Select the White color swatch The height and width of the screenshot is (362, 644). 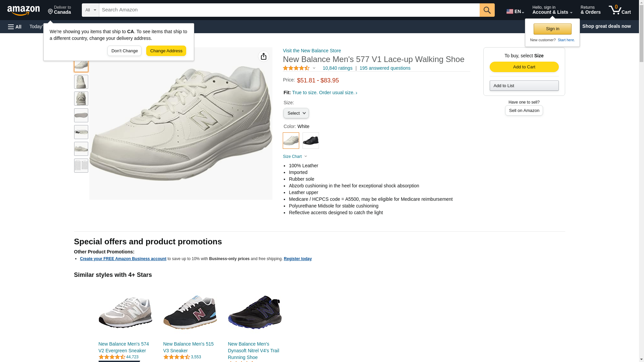point(291,140)
